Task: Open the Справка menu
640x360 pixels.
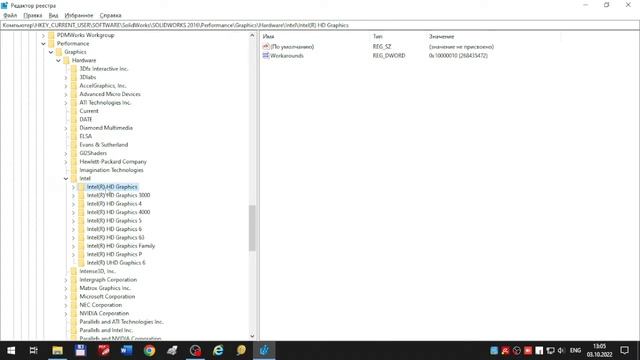Action: pyautogui.click(x=111, y=16)
